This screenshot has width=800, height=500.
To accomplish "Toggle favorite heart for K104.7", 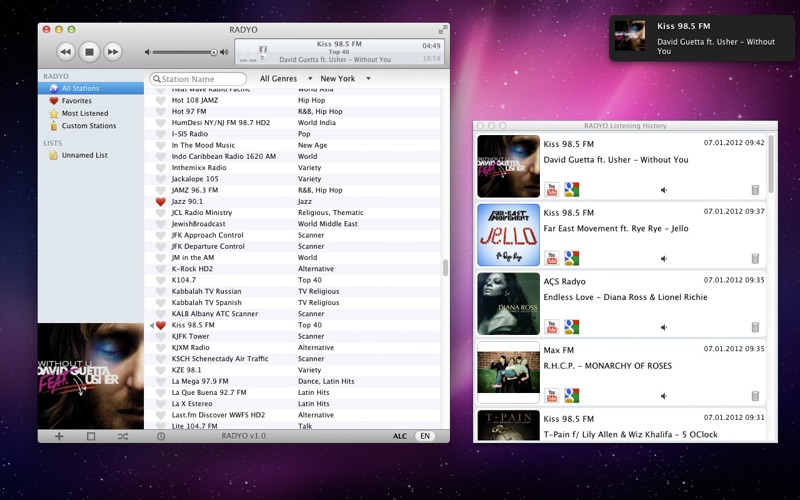I will (161, 280).
